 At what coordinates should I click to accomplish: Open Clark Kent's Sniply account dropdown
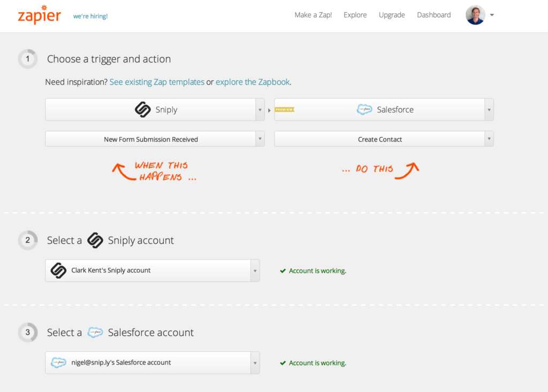tap(254, 271)
